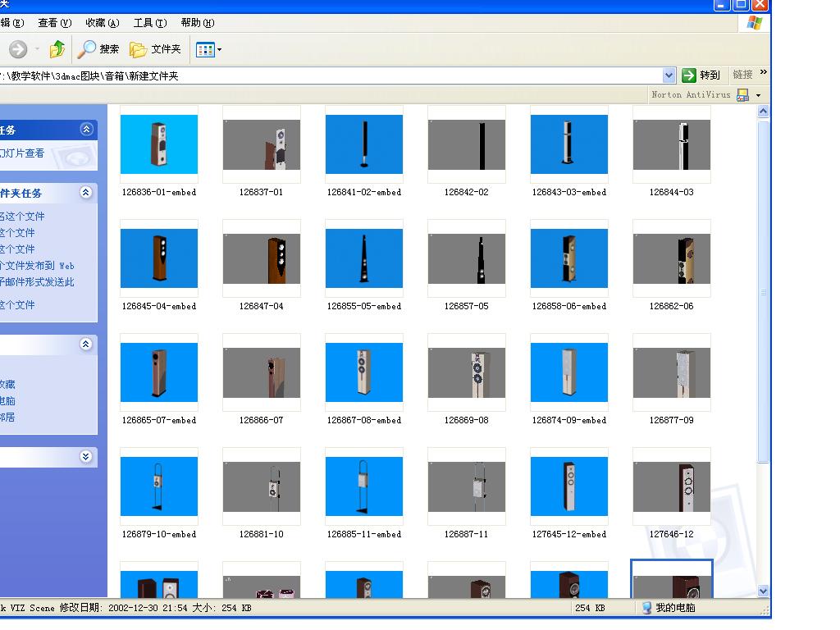Open the Forward history dropdown arrow
840x630 pixels.
tap(38, 49)
